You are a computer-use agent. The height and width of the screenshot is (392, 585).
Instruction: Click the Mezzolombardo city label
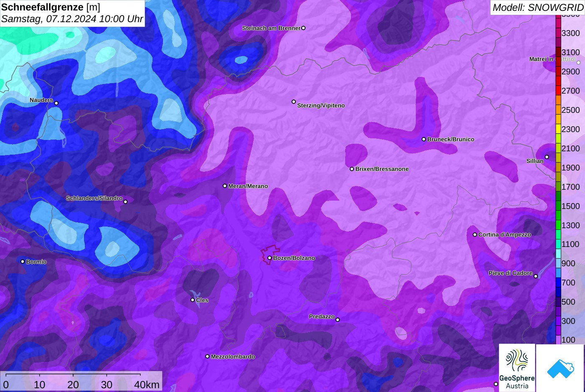(x=233, y=356)
